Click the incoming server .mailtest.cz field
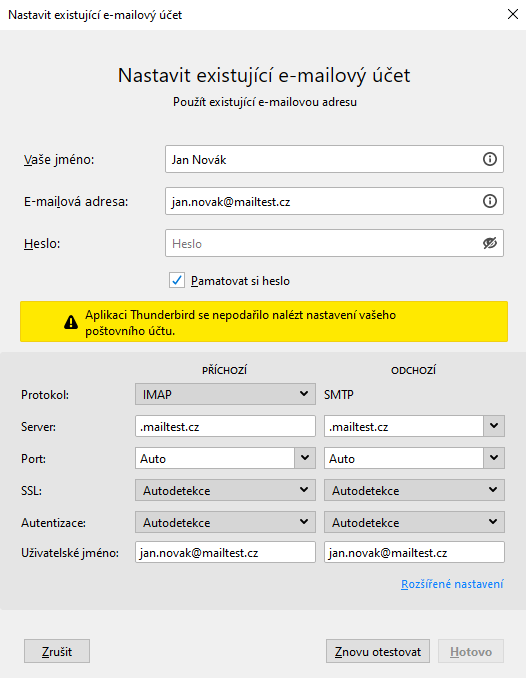Screen dimensions: 526x678 [225, 426]
